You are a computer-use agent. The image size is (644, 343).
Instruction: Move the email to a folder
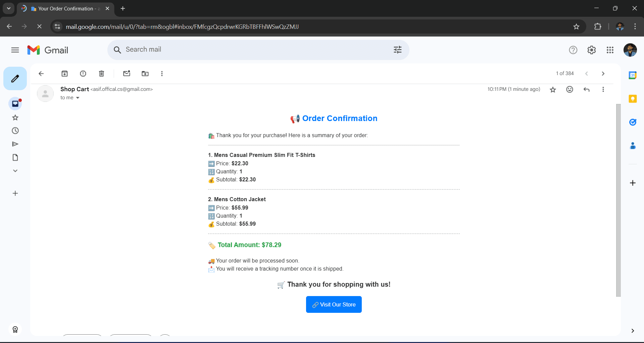[x=145, y=73]
